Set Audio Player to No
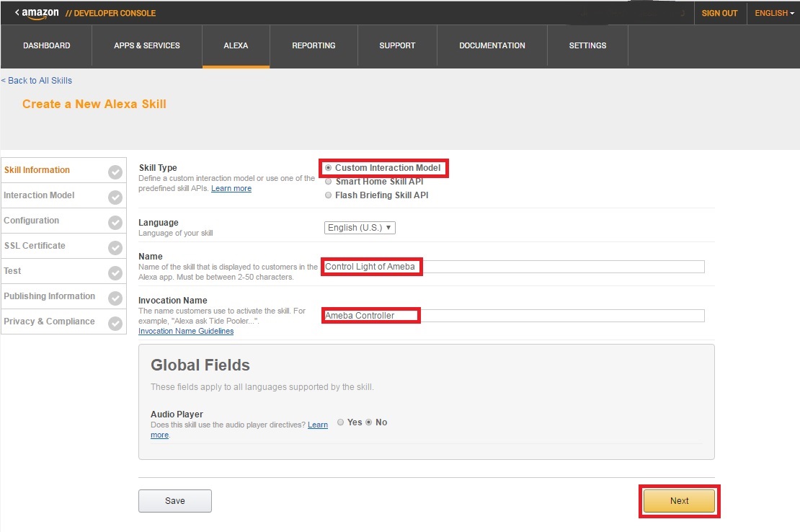This screenshot has width=800, height=532. 368,422
